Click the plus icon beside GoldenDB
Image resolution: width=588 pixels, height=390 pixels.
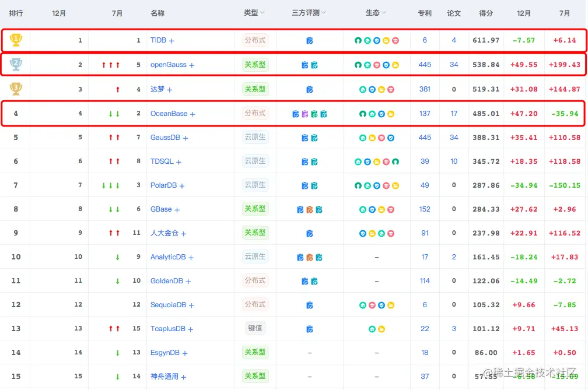coord(188,282)
